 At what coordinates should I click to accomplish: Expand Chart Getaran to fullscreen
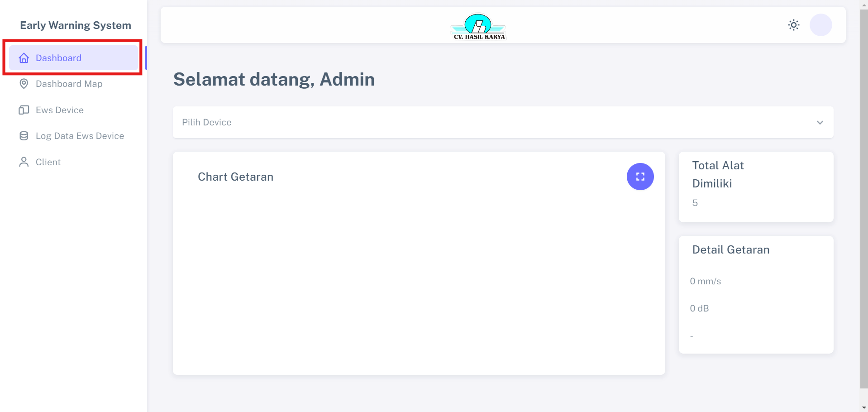coord(640,177)
